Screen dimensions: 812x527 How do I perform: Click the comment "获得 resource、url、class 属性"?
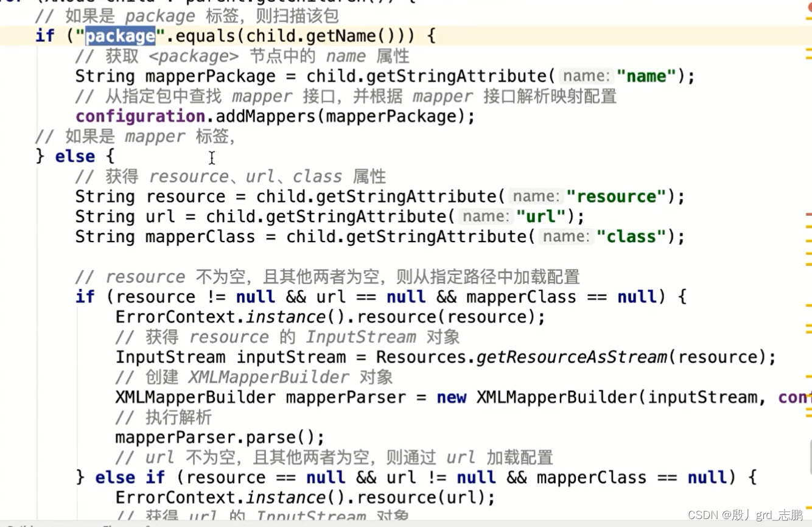[231, 176]
